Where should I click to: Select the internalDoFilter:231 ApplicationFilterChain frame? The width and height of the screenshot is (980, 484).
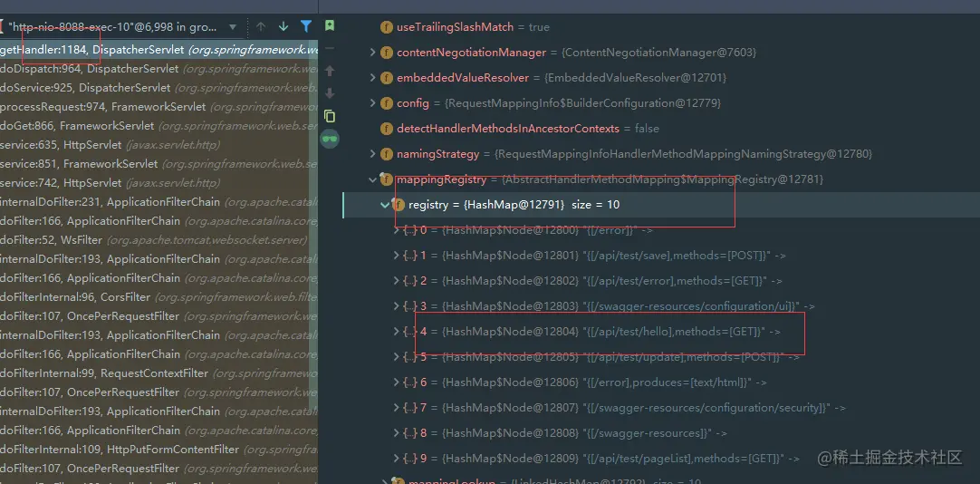(x=159, y=202)
